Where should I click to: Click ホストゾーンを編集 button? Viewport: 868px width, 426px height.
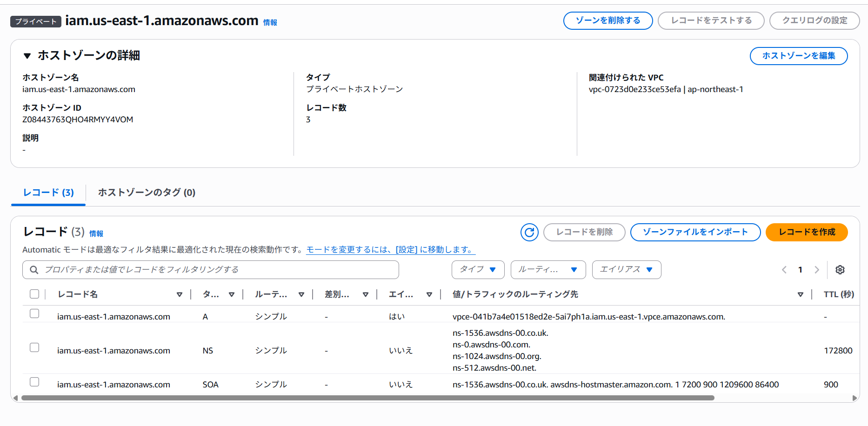tap(799, 56)
